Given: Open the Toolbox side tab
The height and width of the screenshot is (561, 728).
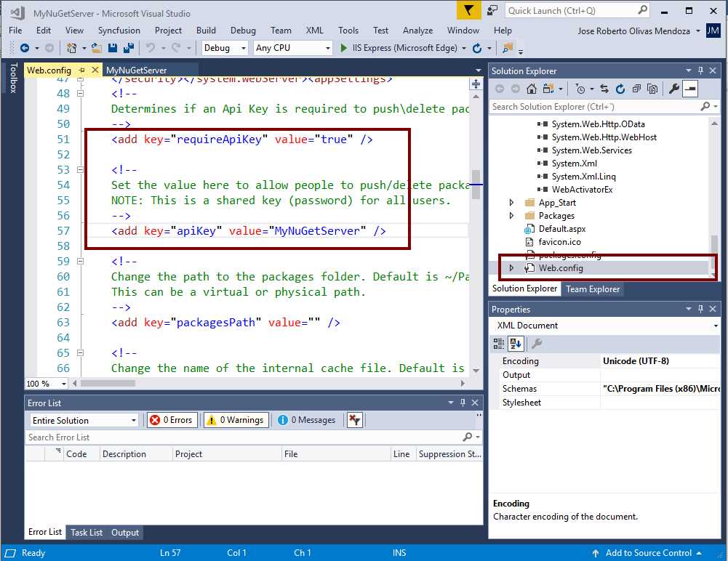Looking at the screenshot, I should (14, 78).
